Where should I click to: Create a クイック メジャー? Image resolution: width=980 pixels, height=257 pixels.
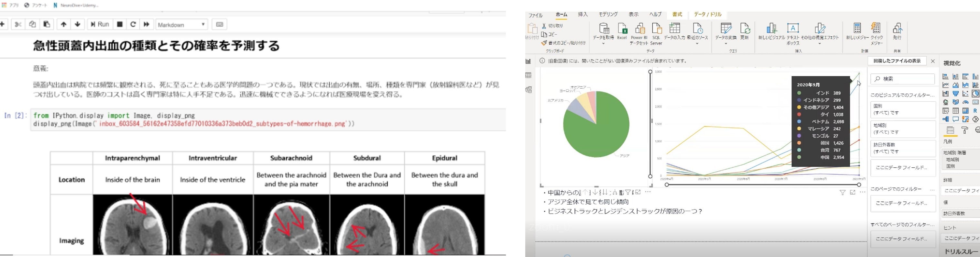(x=877, y=34)
